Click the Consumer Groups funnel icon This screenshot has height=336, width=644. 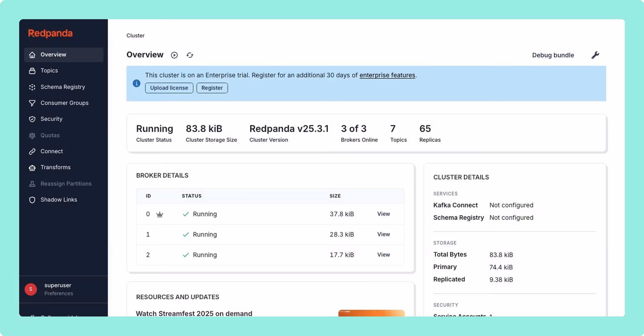[32, 103]
